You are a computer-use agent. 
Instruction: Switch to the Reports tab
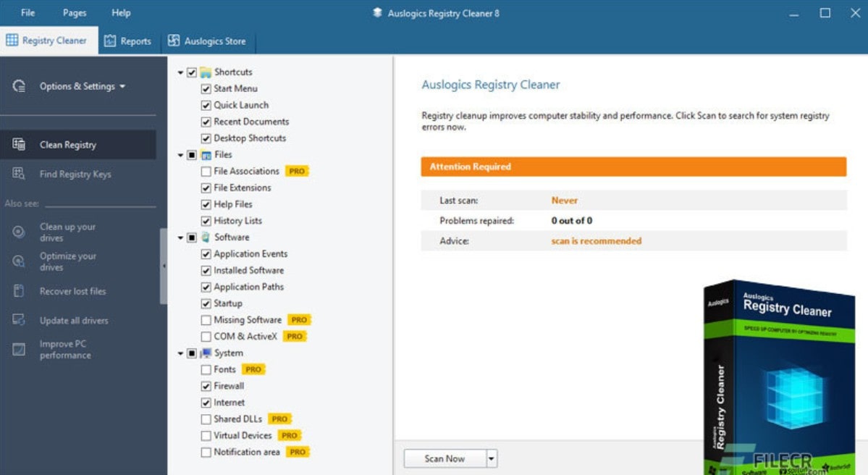click(128, 41)
